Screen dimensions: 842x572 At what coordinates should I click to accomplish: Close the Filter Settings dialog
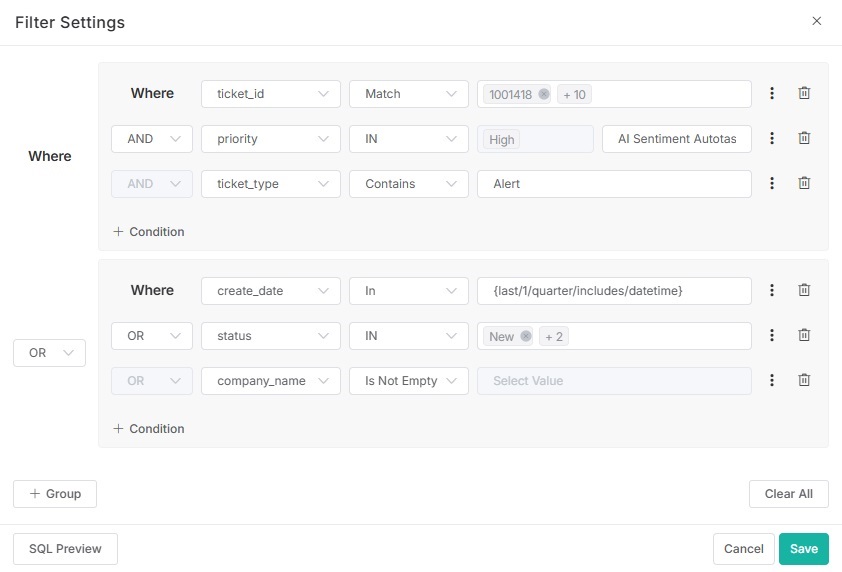tap(816, 21)
